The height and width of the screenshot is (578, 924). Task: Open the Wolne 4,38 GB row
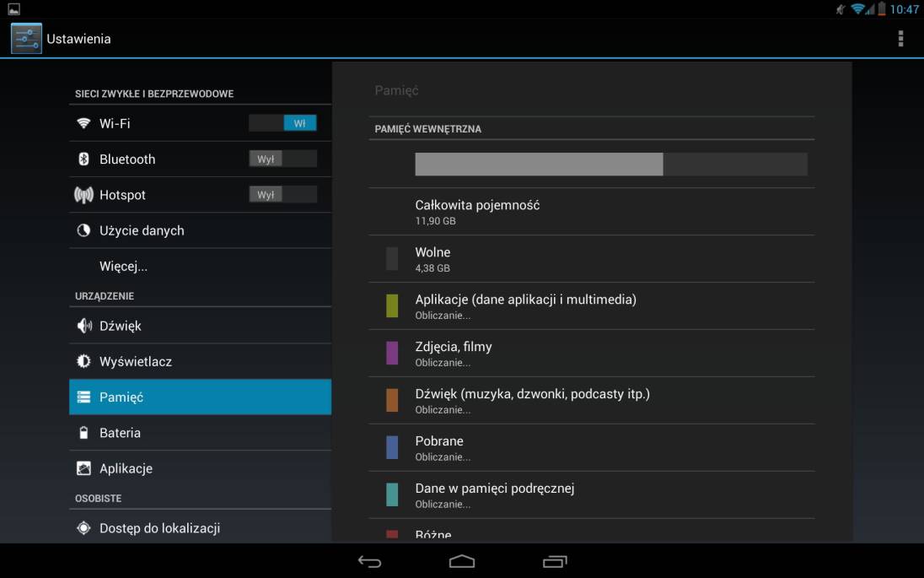tap(592, 259)
